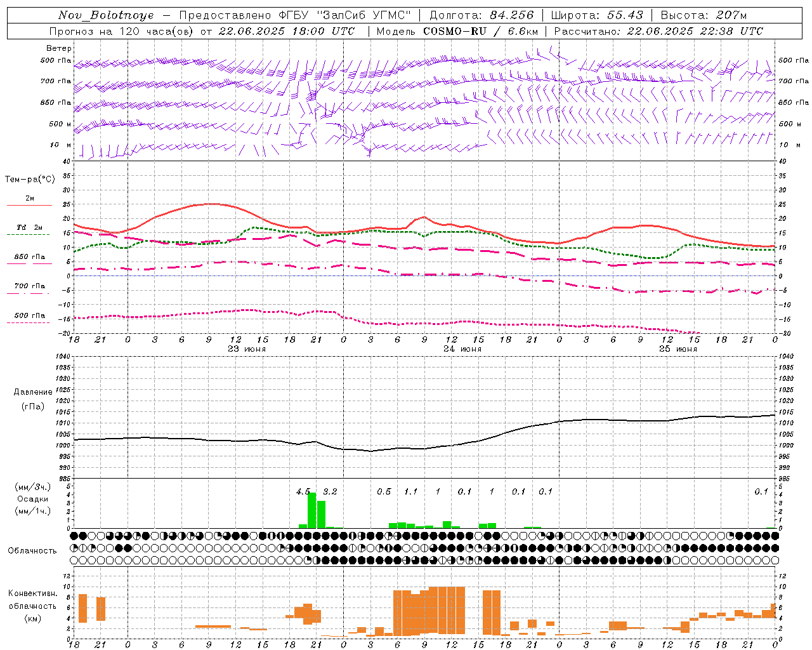Click the 25 июня date label

[x=678, y=349]
